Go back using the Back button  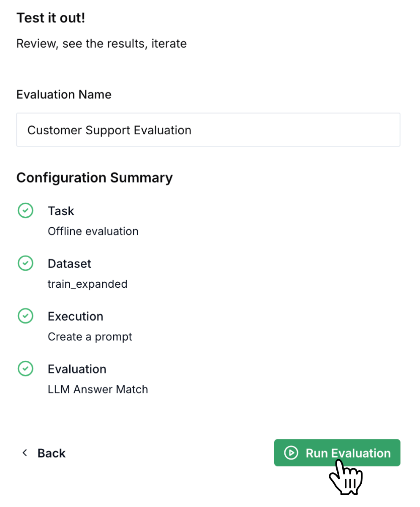51,453
